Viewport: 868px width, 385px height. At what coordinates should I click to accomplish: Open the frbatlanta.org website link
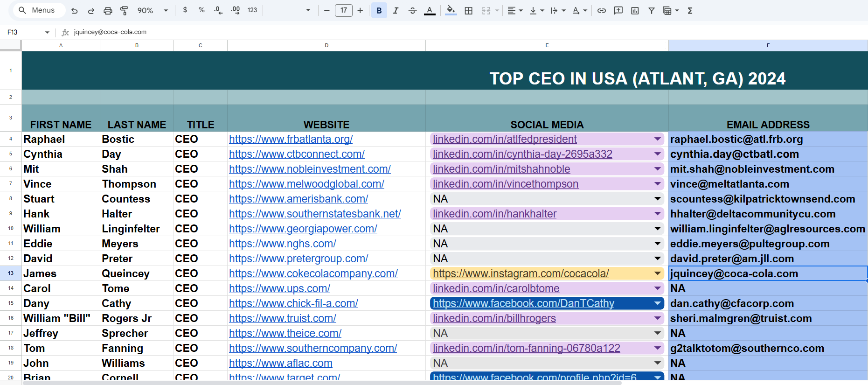[x=291, y=139]
